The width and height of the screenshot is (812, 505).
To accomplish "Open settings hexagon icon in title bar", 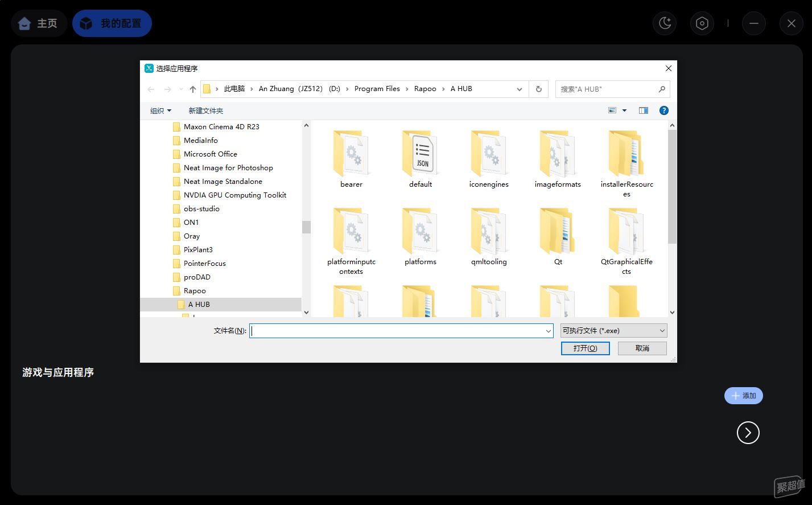I will coord(702,23).
